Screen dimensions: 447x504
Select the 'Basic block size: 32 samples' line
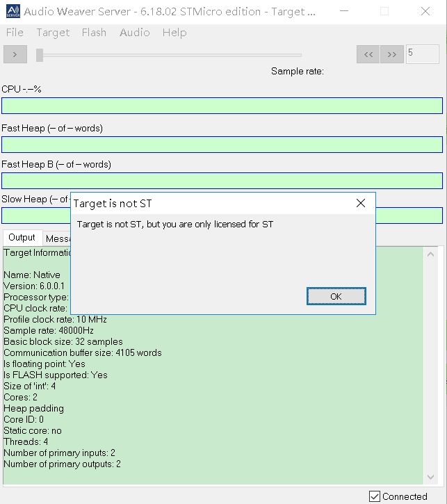click(x=63, y=342)
